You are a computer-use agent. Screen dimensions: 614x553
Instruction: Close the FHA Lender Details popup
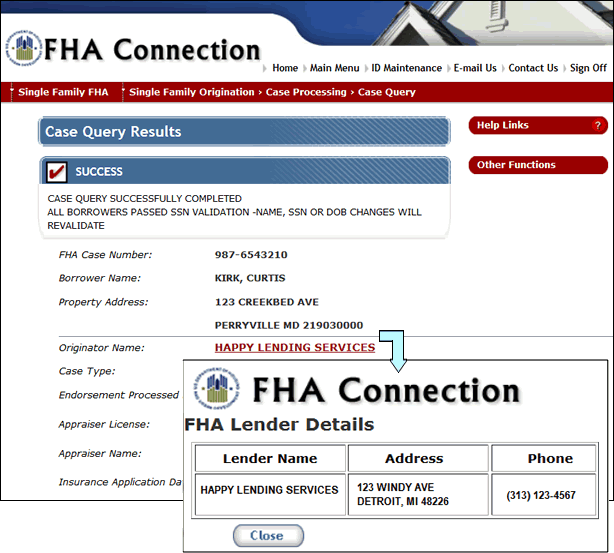tap(268, 535)
